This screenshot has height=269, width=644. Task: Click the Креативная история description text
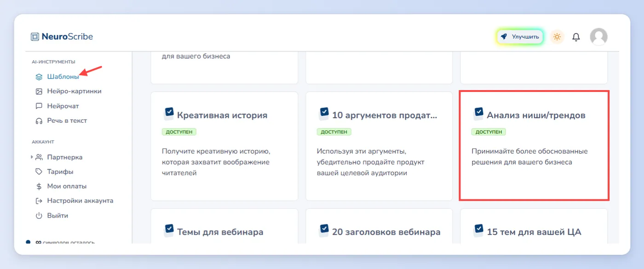pos(216,162)
